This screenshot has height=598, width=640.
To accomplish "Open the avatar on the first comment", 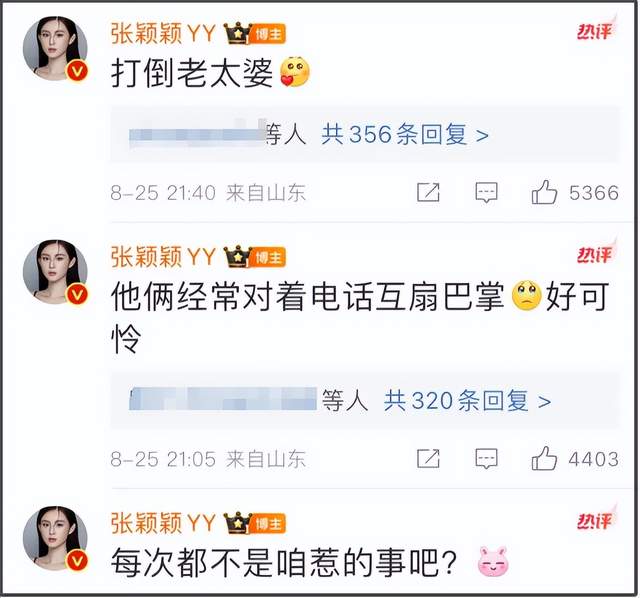I will [55, 49].
